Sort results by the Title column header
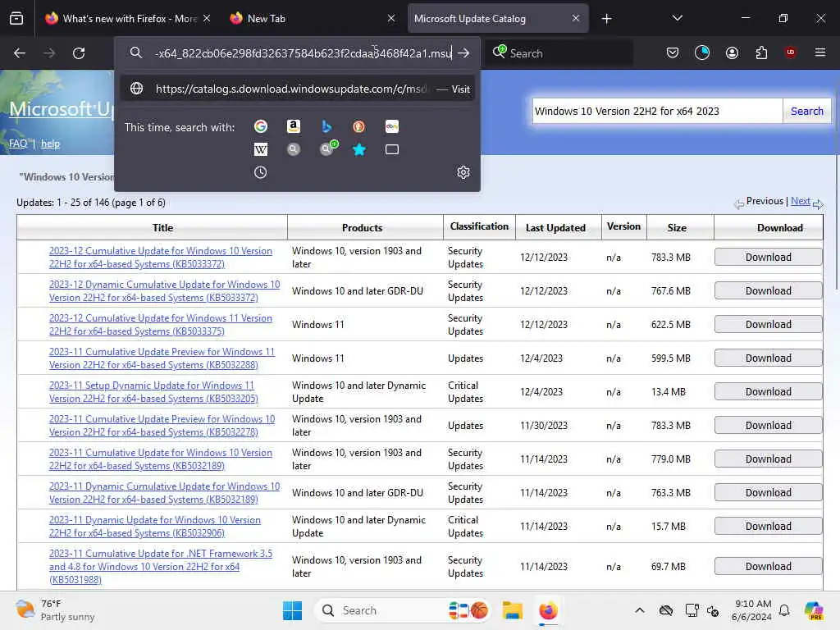Image resolution: width=840 pixels, height=630 pixels. (x=163, y=228)
